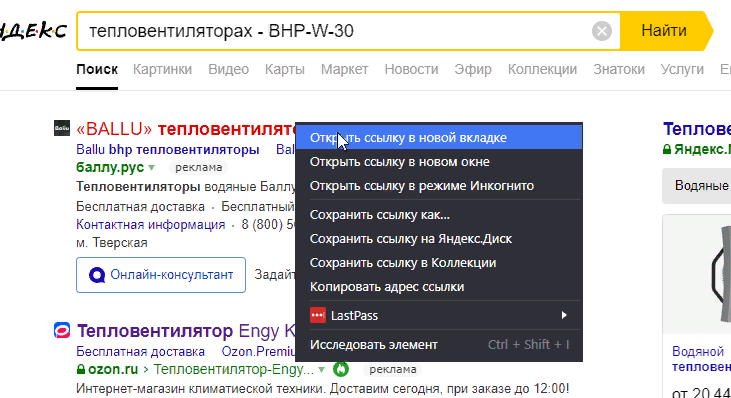Click the Найти search button
The width and height of the screenshot is (731, 398).
click(x=664, y=31)
